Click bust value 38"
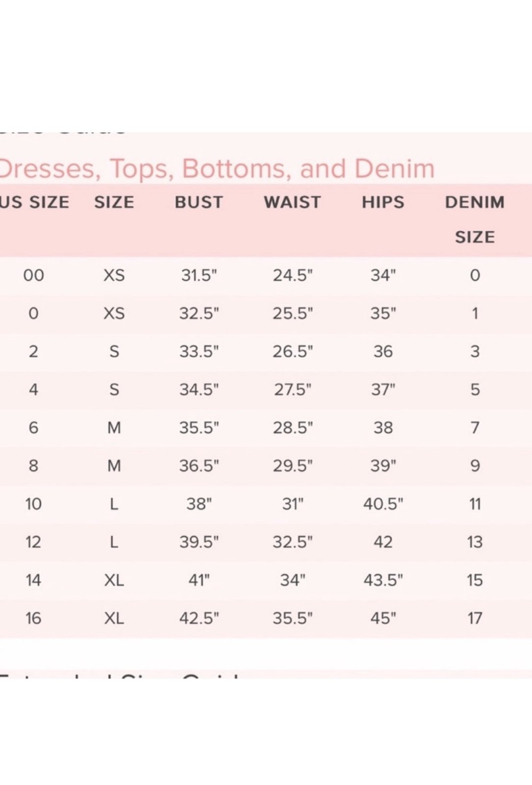532x785 pixels. [x=199, y=504]
